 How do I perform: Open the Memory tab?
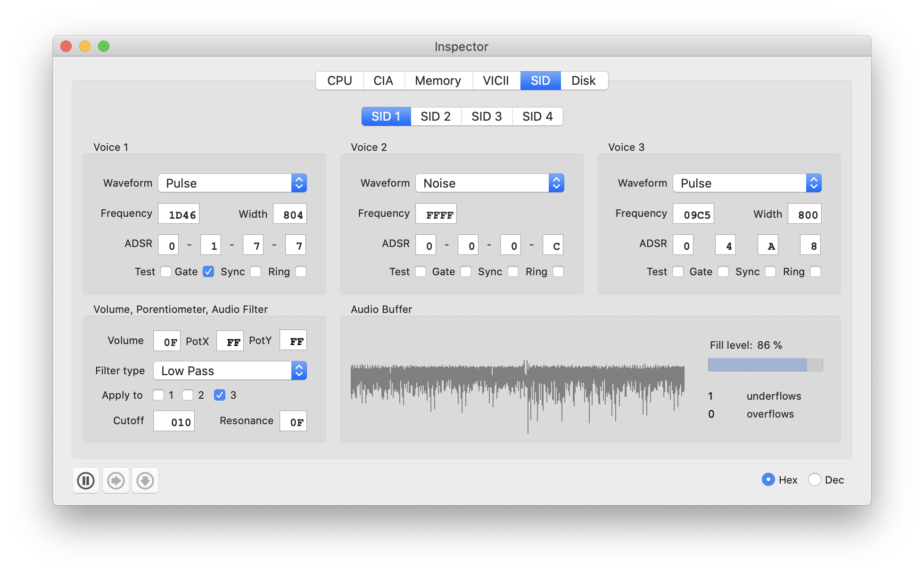click(438, 81)
